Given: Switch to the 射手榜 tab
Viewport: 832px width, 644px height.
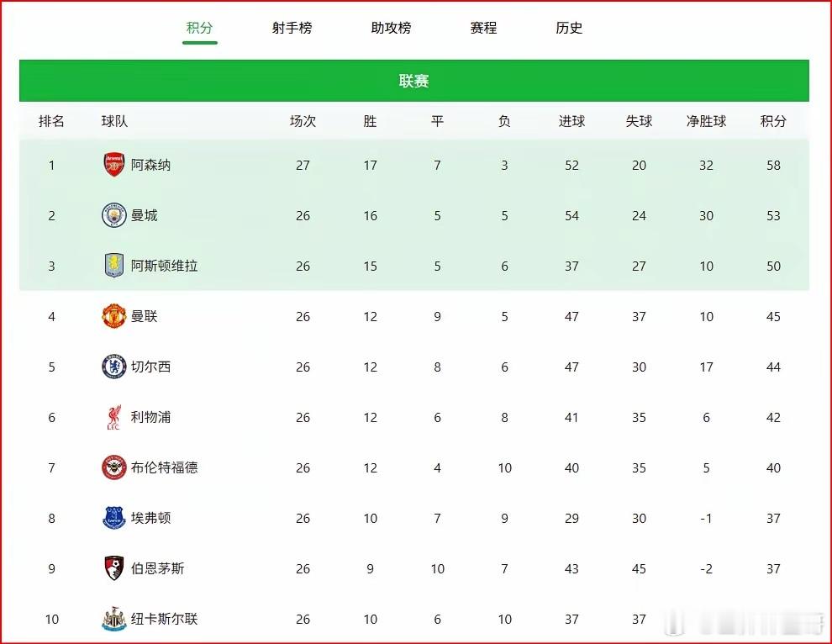Looking at the screenshot, I should (292, 27).
